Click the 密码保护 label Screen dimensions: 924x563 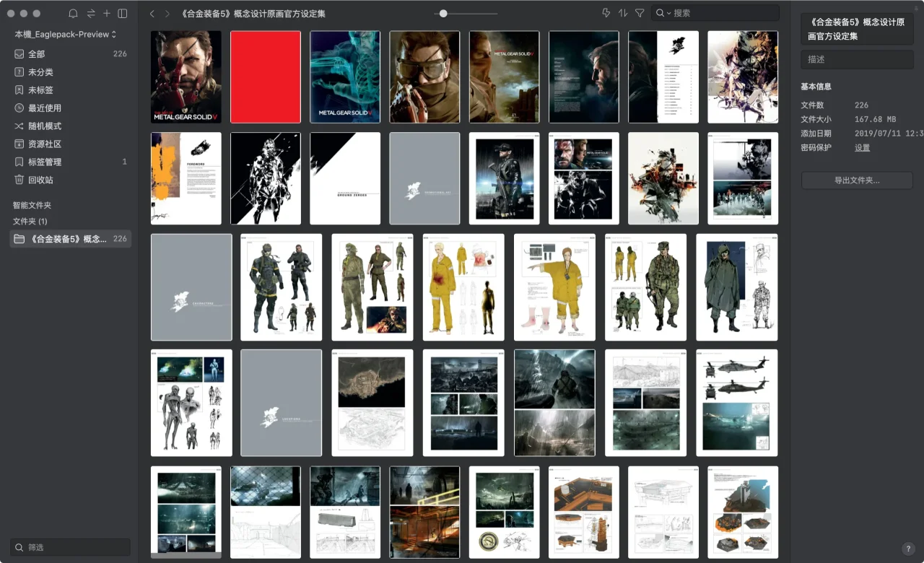pyautogui.click(x=816, y=147)
